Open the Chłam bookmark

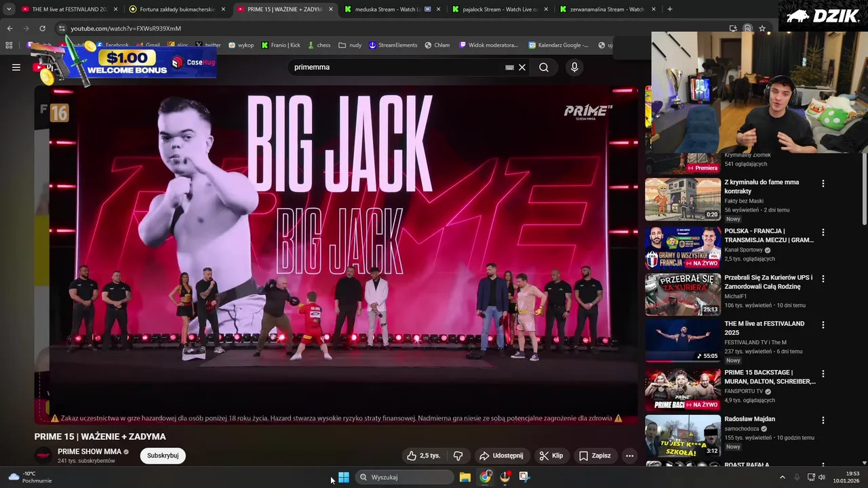pyautogui.click(x=437, y=45)
